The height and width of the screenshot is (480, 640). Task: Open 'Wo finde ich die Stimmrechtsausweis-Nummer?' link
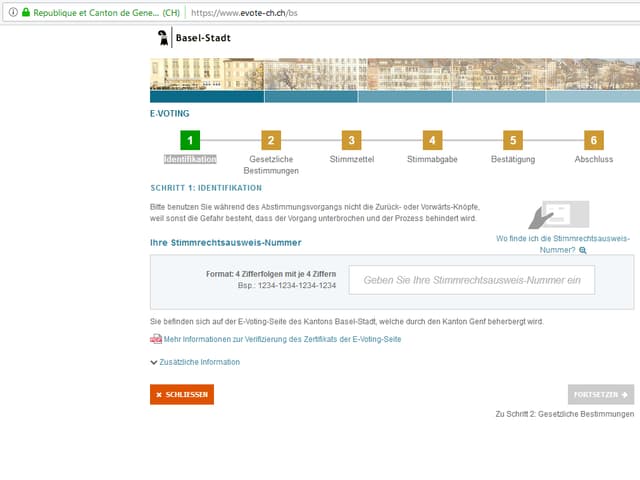[x=563, y=244]
